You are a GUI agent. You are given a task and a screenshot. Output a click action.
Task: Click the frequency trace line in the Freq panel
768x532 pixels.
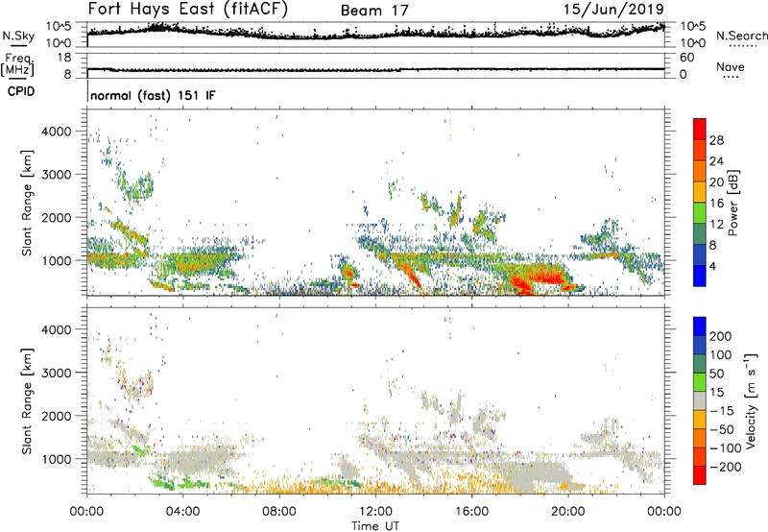click(375, 69)
